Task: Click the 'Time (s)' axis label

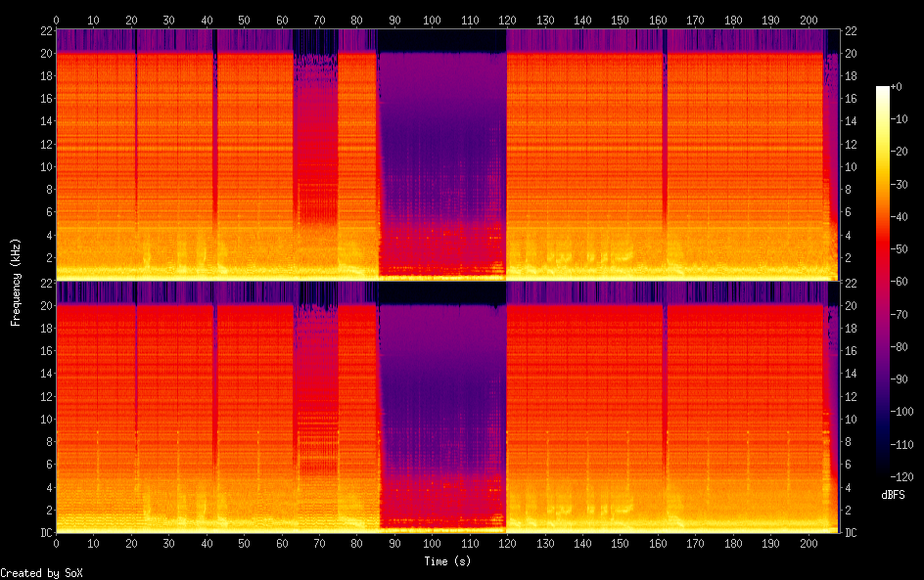Action: 446,561
